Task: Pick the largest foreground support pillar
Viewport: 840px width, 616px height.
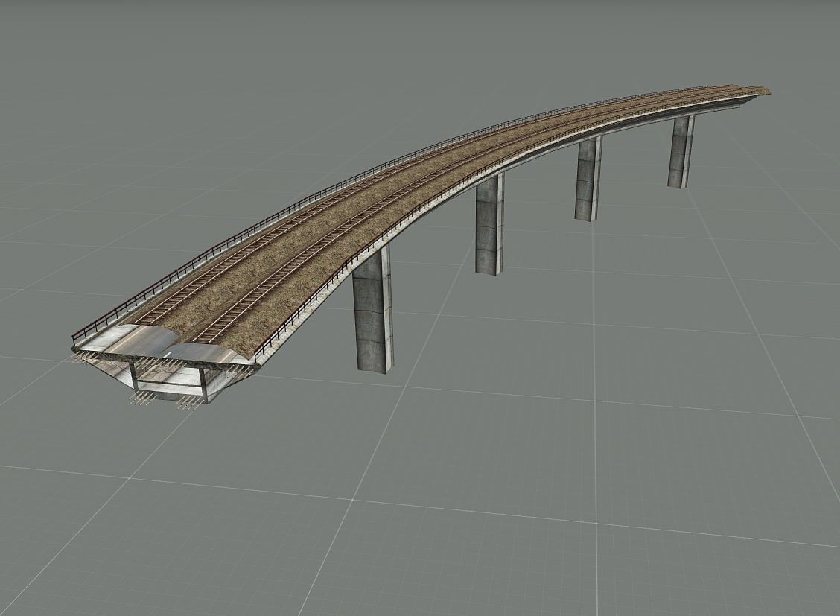Action: coord(373,308)
